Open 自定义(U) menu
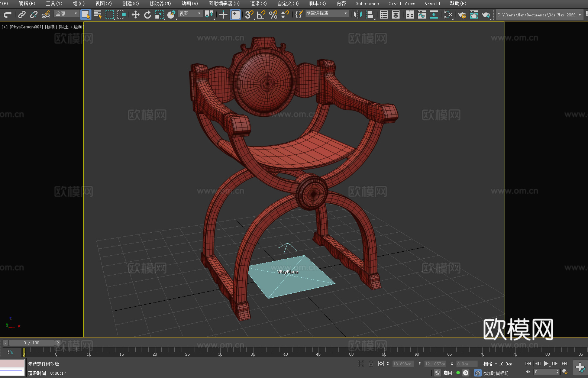The image size is (588, 378). tap(288, 3)
